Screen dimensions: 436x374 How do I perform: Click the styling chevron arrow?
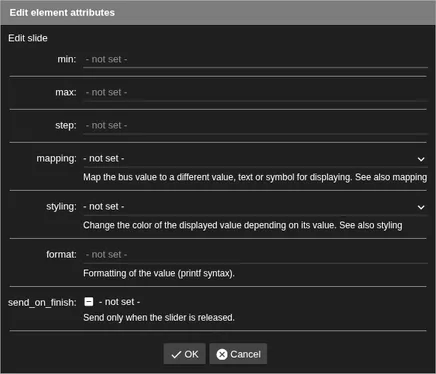click(x=421, y=207)
